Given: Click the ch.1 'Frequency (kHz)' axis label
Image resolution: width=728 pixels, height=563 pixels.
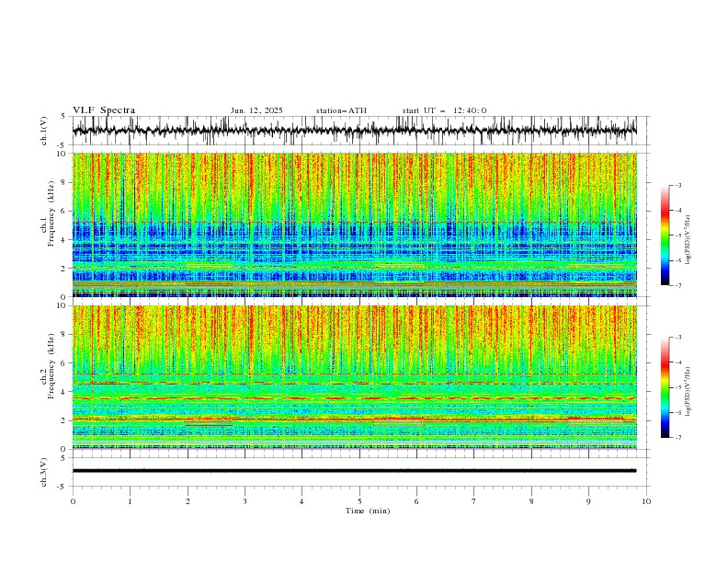Looking at the screenshot, I should point(51,213).
